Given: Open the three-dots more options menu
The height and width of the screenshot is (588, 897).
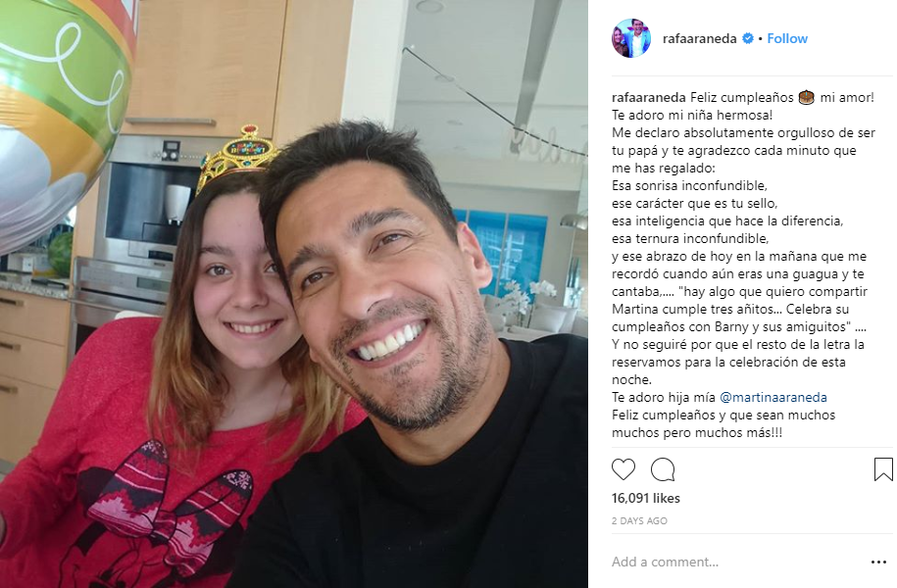Looking at the screenshot, I should tap(878, 563).
